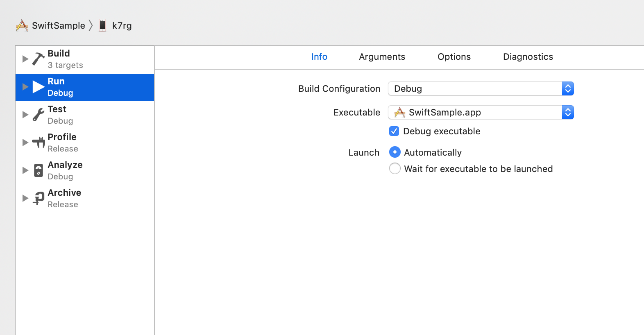Select the Test row title
This screenshot has height=335, width=644.
pos(57,109)
